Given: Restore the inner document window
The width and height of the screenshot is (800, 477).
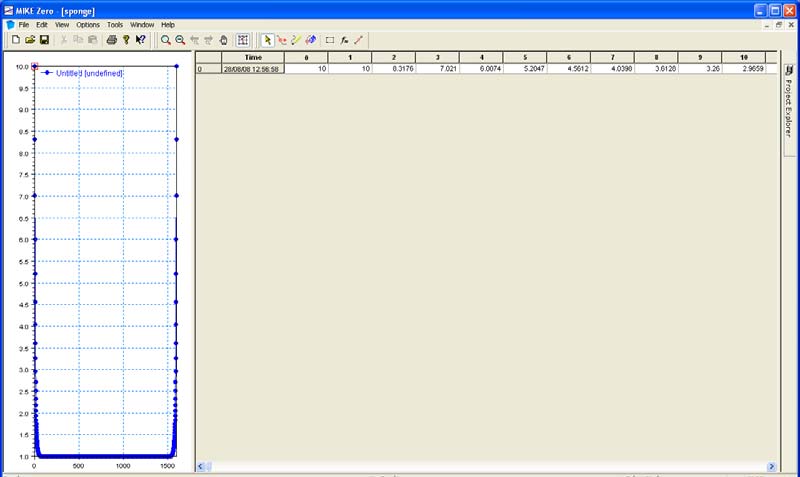Looking at the screenshot, I should (779, 24).
